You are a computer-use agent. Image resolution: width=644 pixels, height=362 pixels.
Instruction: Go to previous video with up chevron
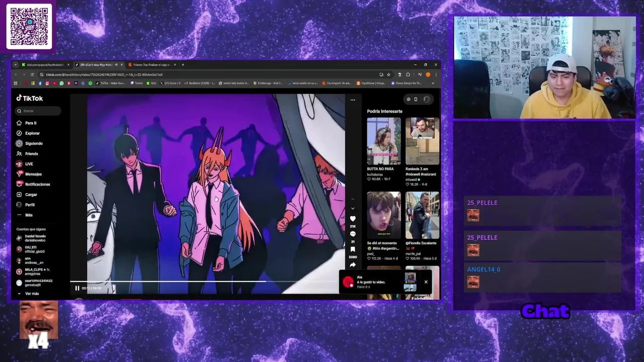point(353,200)
